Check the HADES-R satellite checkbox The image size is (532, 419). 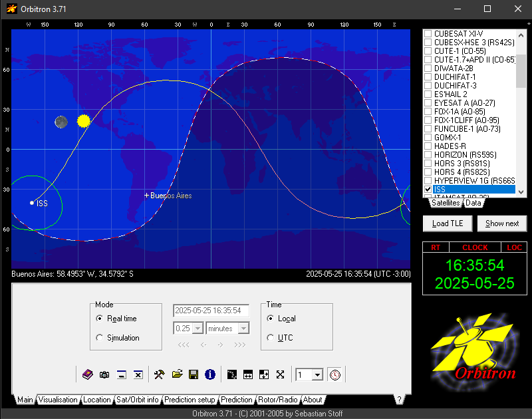[428, 146]
